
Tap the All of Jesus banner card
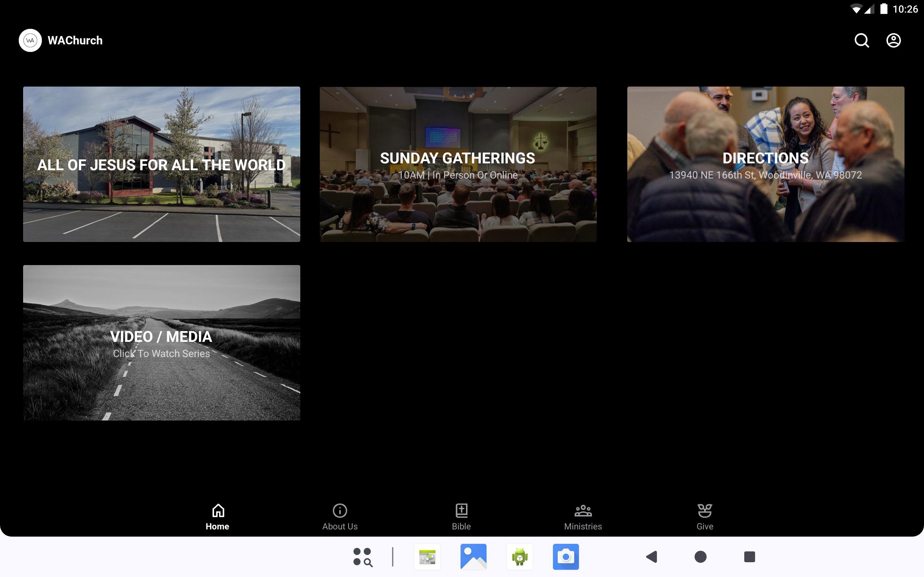coord(161,164)
